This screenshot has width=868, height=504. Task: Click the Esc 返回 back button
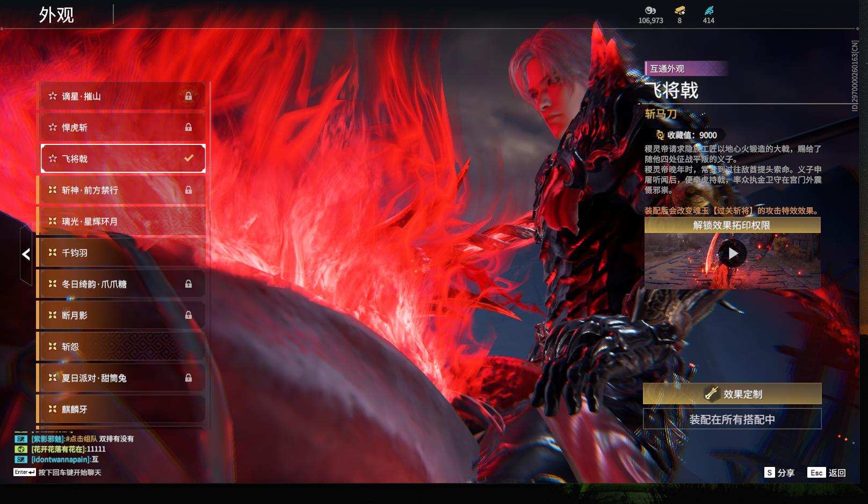pos(827,473)
